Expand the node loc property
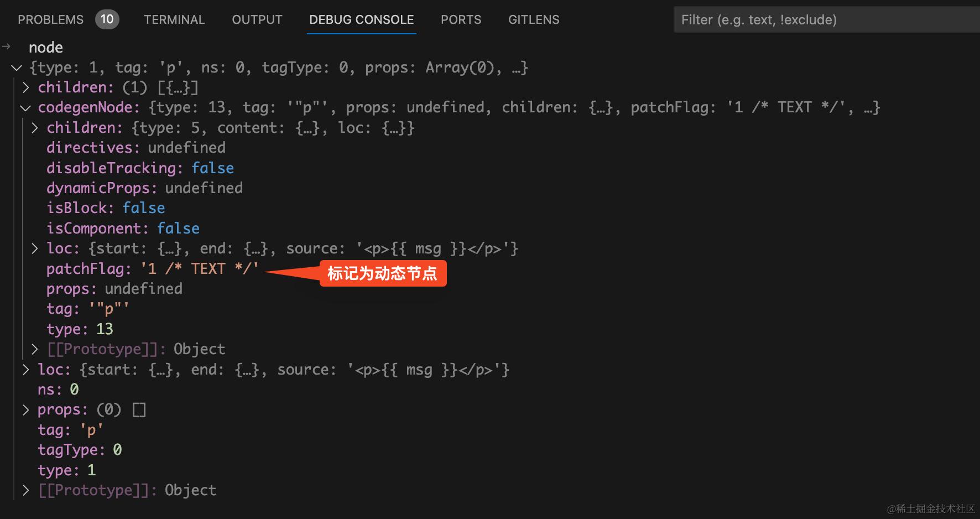The height and width of the screenshot is (519, 980). (25, 369)
